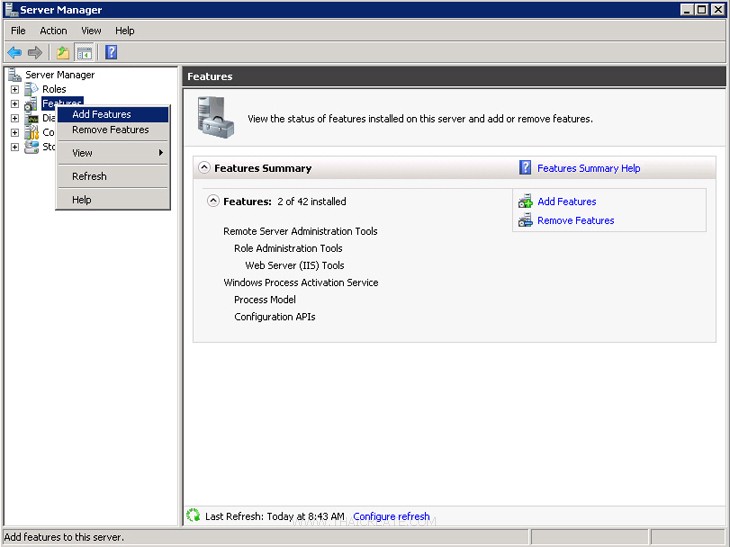Open Help via toolbar question mark icon
This screenshot has width=730, height=547.
(111, 52)
